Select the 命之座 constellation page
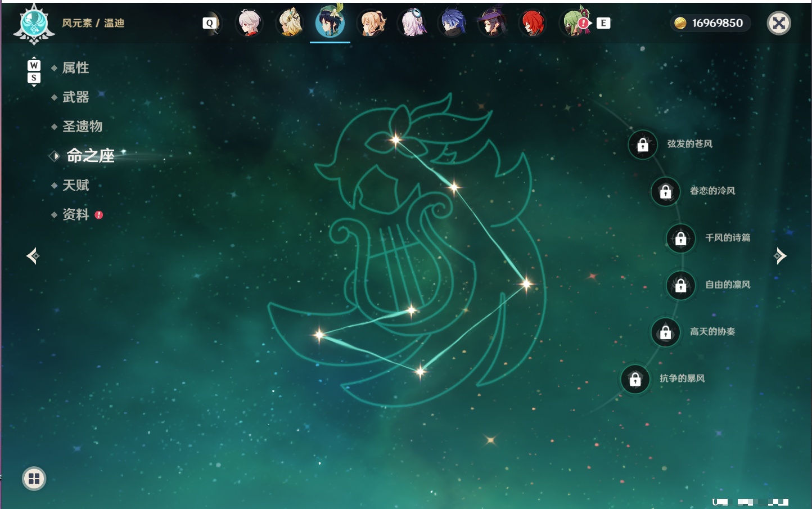Image resolution: width=812 pixels, height=509 pixels. point(90,156)
